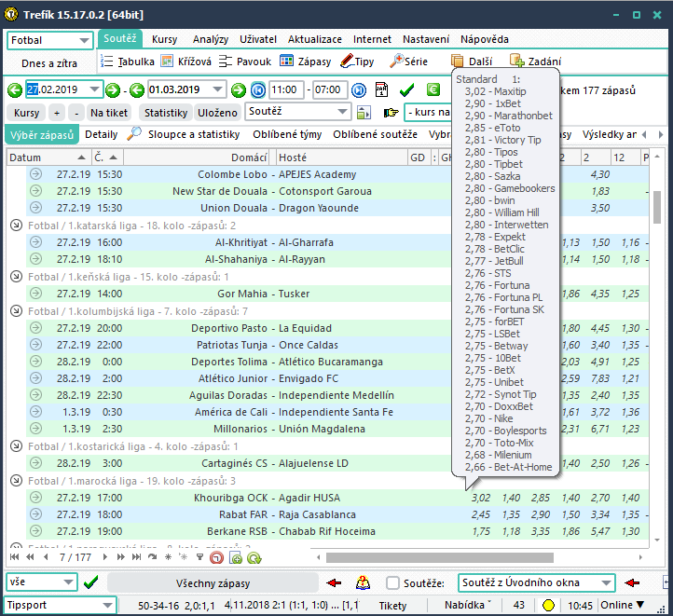The width and height of the screenshot is (673, 616).
Task: Click the 07:00 end time field
Action: [x=330, y=89]
